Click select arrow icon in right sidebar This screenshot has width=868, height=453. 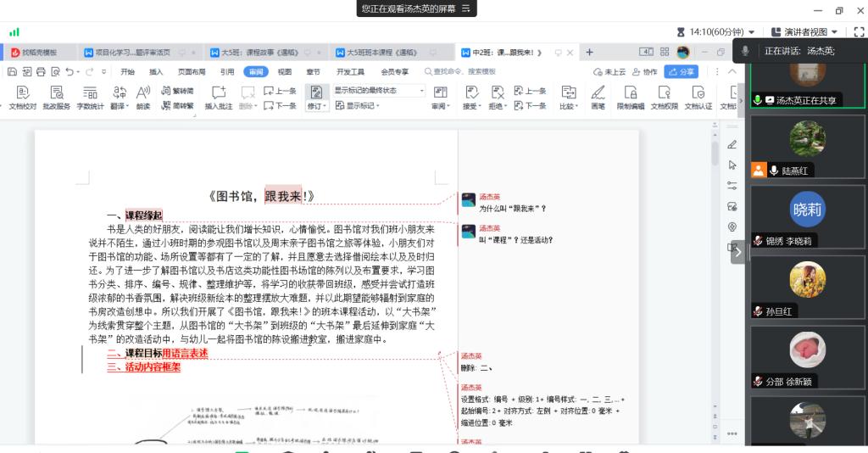732,165
